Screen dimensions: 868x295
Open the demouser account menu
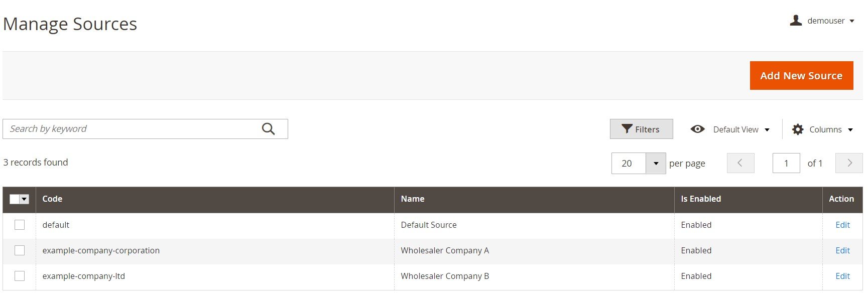coord(823,21)
